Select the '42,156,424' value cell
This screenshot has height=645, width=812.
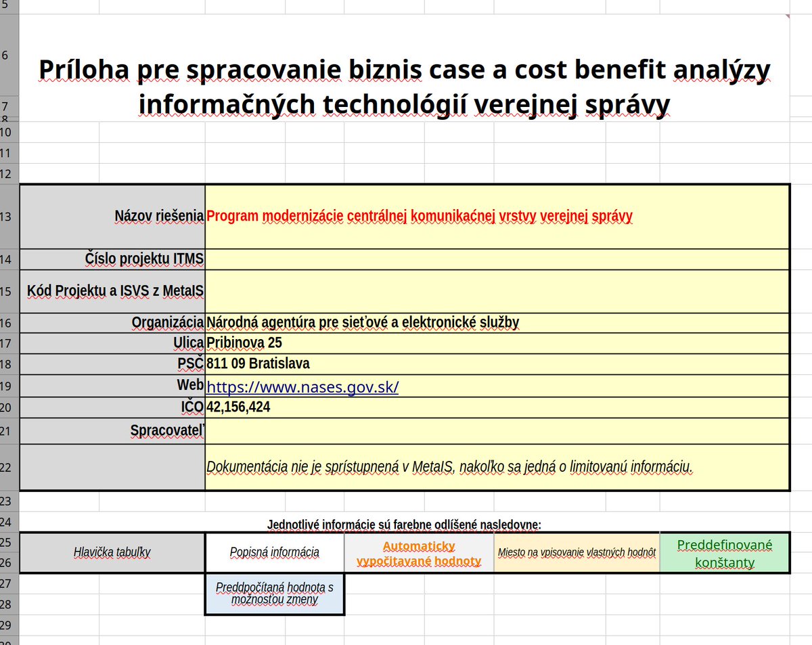pos(497,407)
